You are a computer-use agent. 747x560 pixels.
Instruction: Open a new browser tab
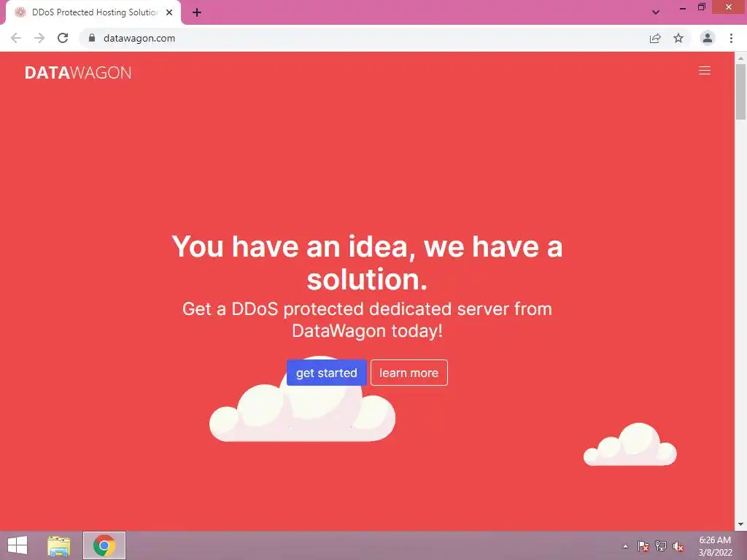click(x=197, y=12)
